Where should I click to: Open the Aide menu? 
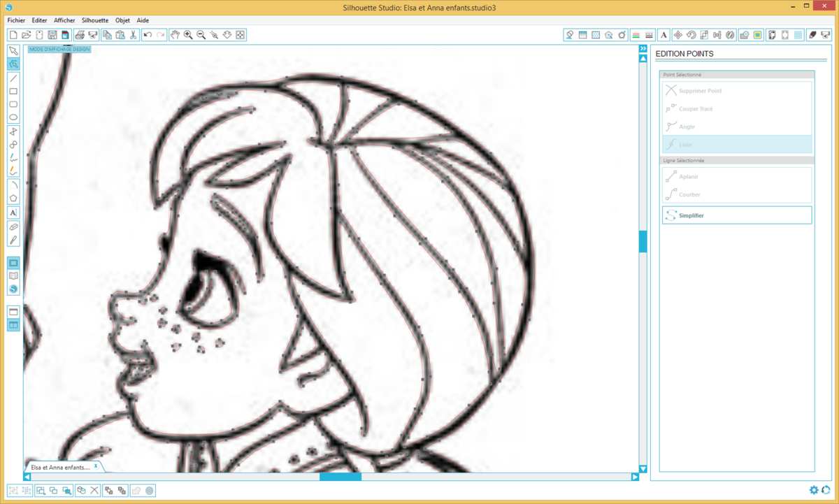click(x=143, y=20)
